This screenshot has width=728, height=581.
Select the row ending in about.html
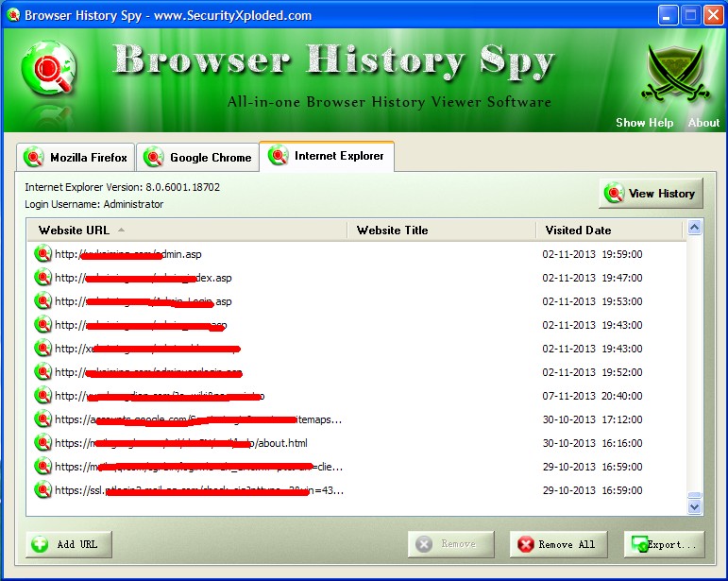(356, 443)
